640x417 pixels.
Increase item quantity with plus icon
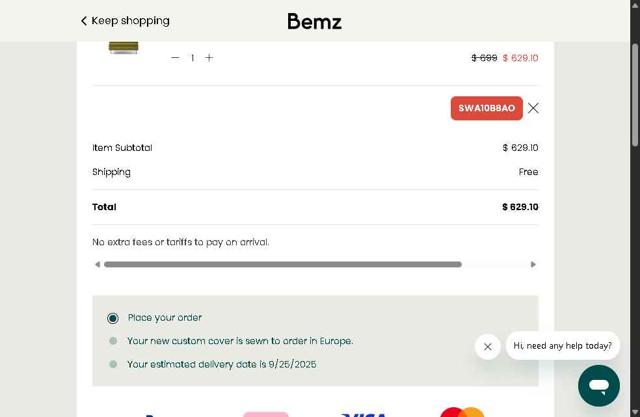[x=209, y=58]
